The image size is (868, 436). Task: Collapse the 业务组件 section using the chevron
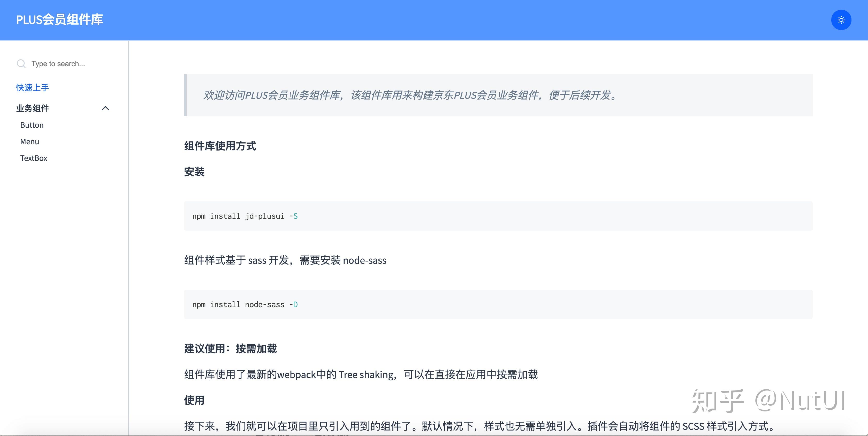(105, 108)
